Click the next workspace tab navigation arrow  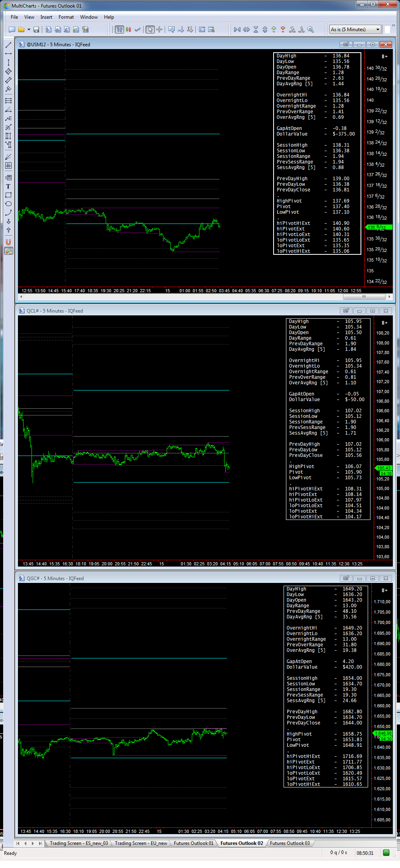pyautogui.click(x=33, y=843)
